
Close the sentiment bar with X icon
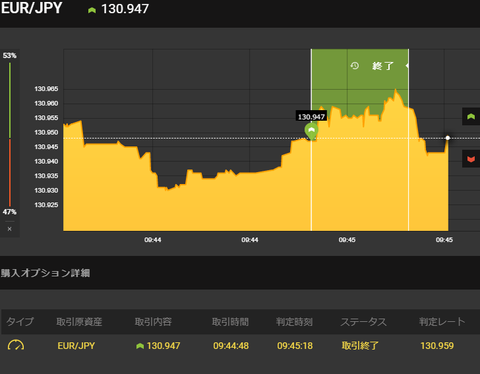9,229
